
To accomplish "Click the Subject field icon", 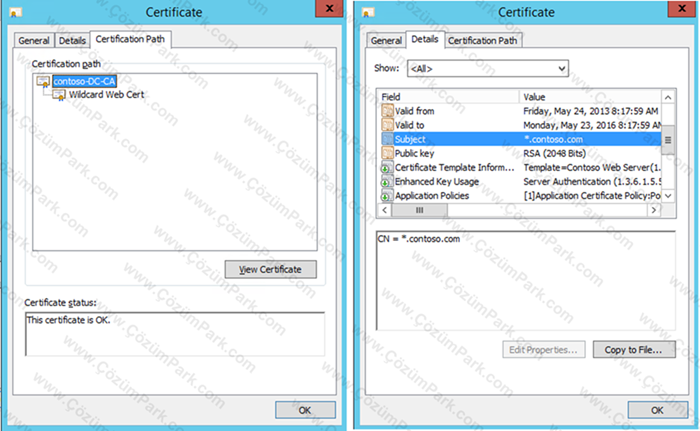I will point(387,139).
